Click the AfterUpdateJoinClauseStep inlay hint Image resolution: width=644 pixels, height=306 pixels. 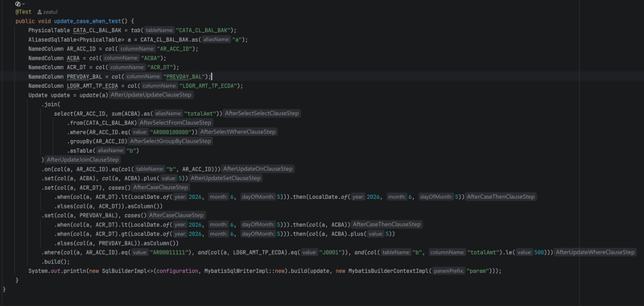(x=83, y=159)
